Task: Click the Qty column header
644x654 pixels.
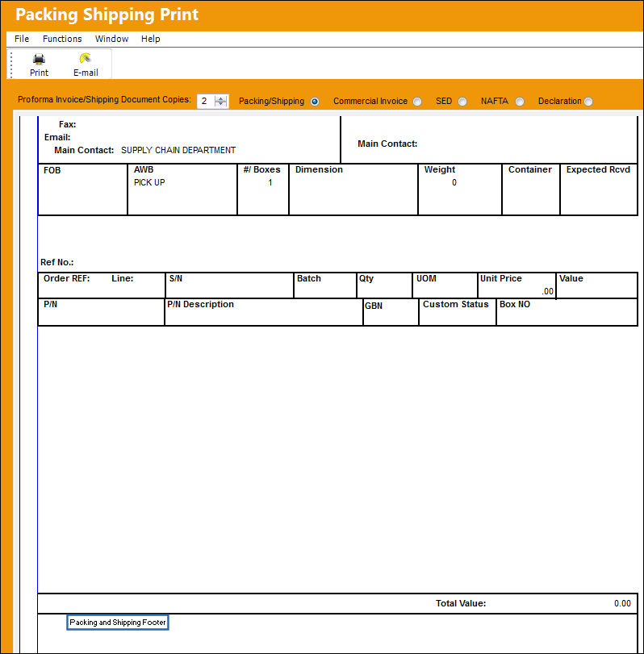Action: [x=366, y=279]
